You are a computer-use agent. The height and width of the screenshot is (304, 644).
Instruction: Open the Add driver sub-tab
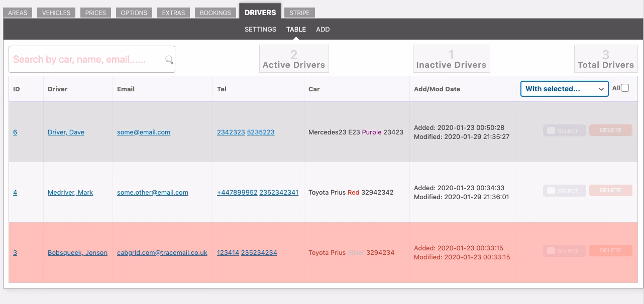click(x=323, y=29)
